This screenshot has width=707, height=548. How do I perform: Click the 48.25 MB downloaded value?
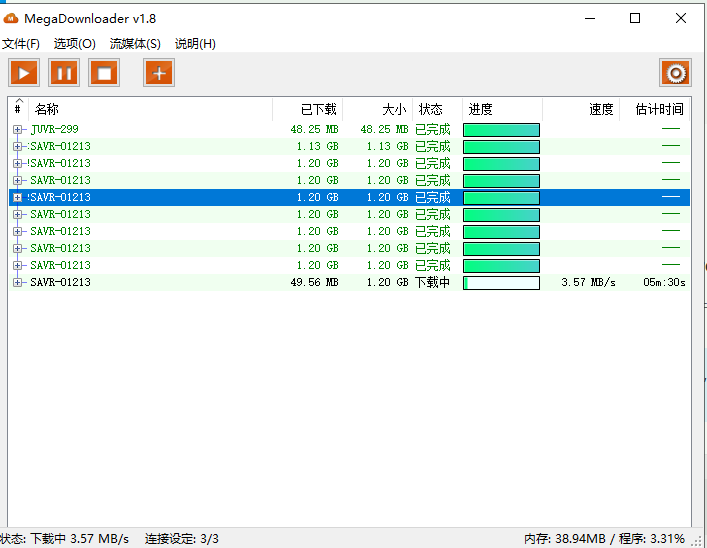point(314,129)
